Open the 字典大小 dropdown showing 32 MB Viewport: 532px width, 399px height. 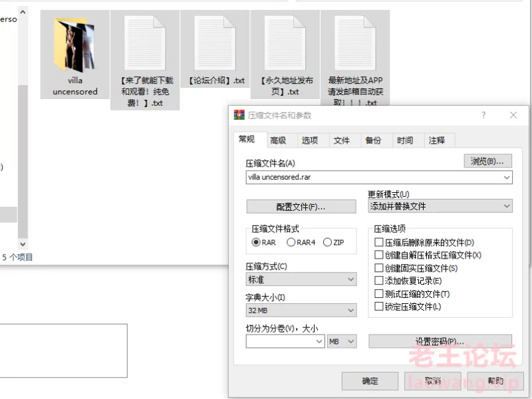[x=301, y=310]
